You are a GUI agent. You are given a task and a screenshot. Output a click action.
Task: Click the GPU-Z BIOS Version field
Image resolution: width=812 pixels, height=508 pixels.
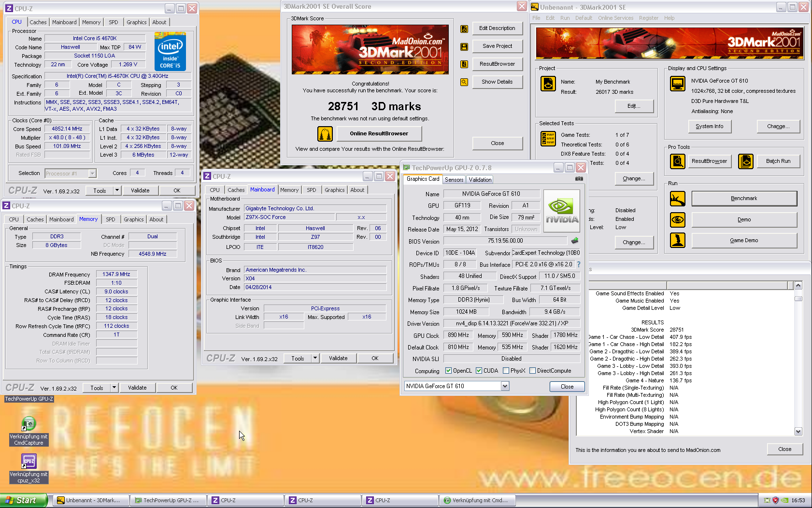(x=505, y=241)
